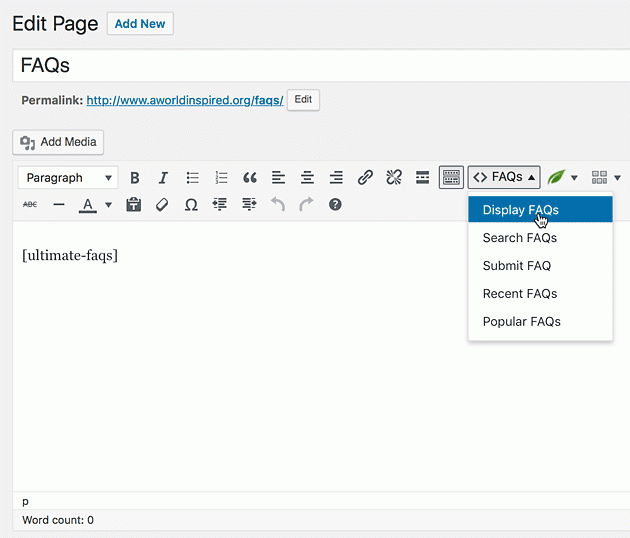The width and height of the screenshot is (630, 538).
Task: Insert Read More tag
Action: tap(422, 178)
